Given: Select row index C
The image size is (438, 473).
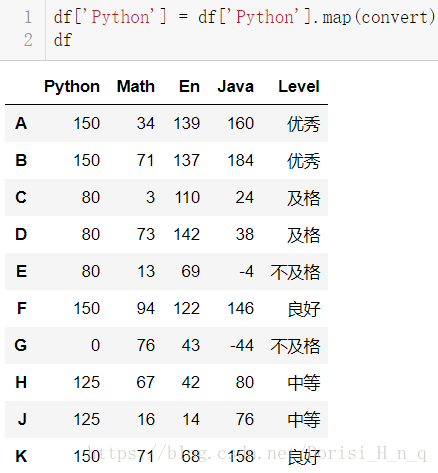Looking at the screenshot, I should pos(21,197).
